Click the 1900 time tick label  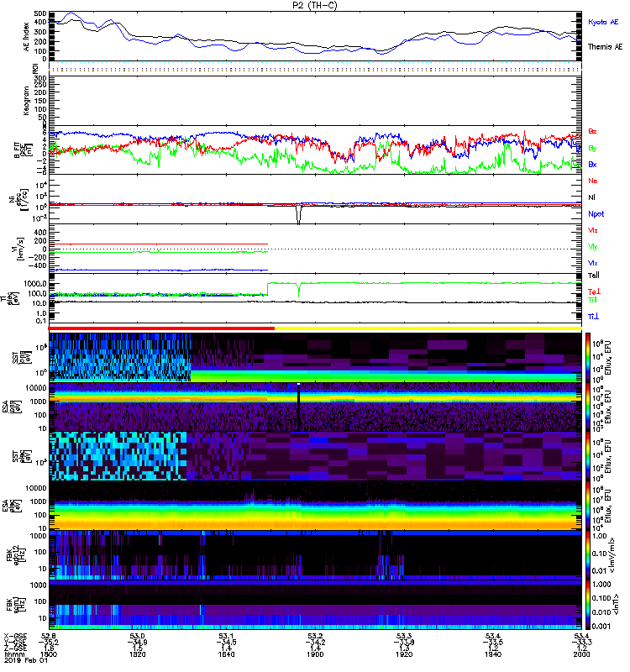tap(315, 654)
